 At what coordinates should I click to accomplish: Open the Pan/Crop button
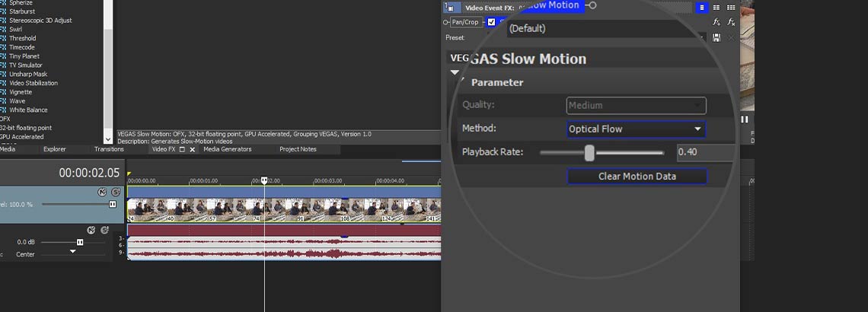coord(465,22)
